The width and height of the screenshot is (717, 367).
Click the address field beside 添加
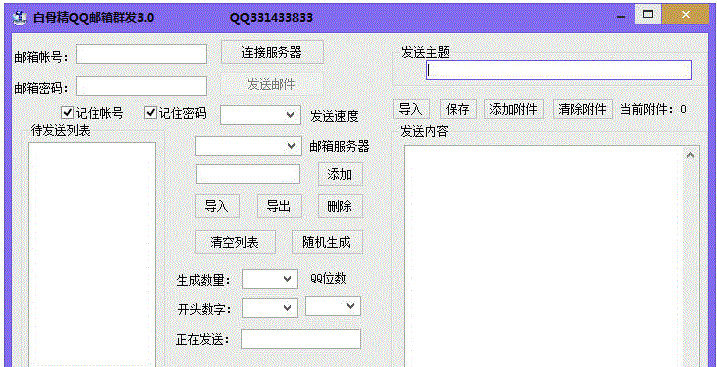(x=248, y=174)
